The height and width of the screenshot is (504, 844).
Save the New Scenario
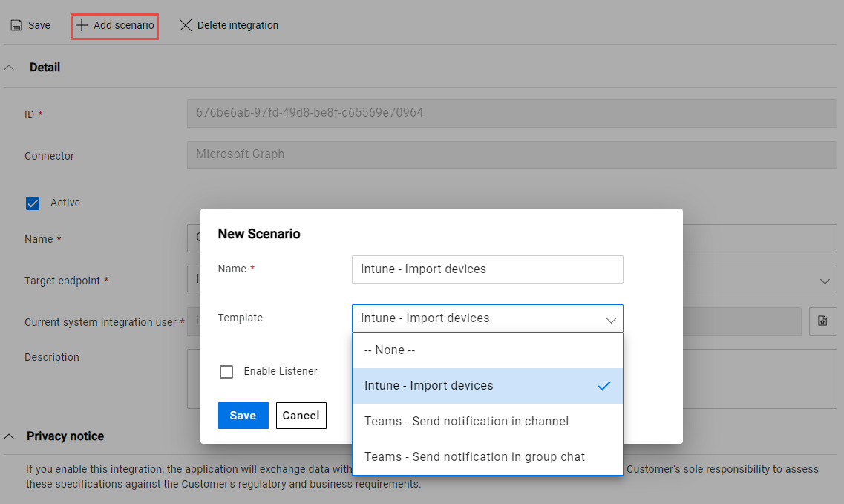(243, 416)
